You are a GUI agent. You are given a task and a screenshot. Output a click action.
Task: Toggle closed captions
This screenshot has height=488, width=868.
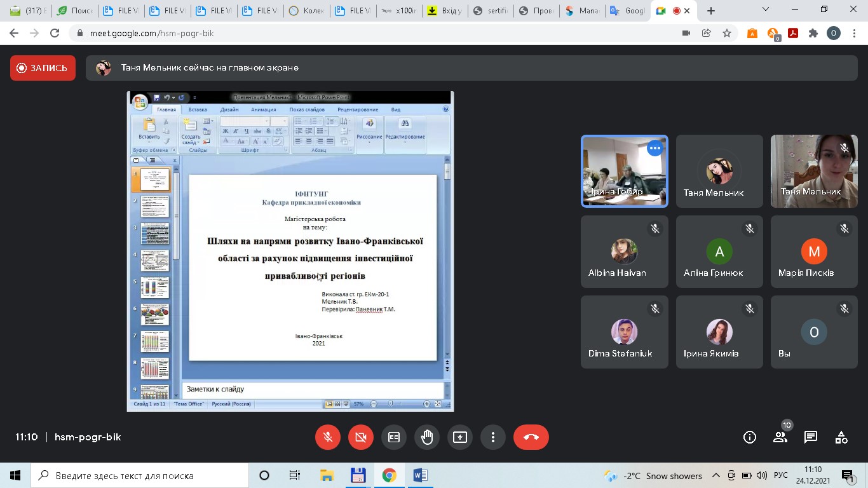[x=394, y=437]
